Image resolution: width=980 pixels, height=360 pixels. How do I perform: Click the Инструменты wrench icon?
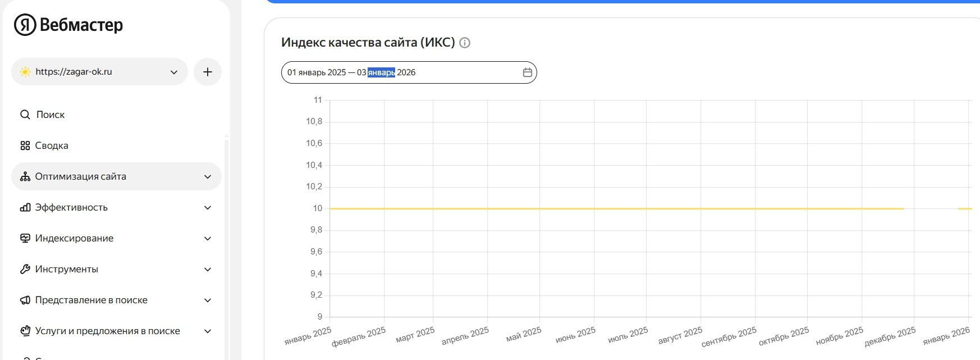pos(25,269)
